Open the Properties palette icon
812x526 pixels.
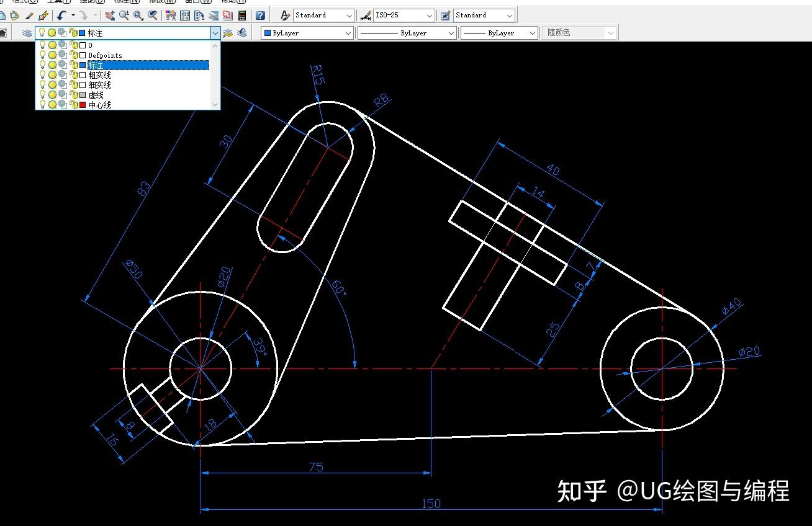[x=171, y=15]
